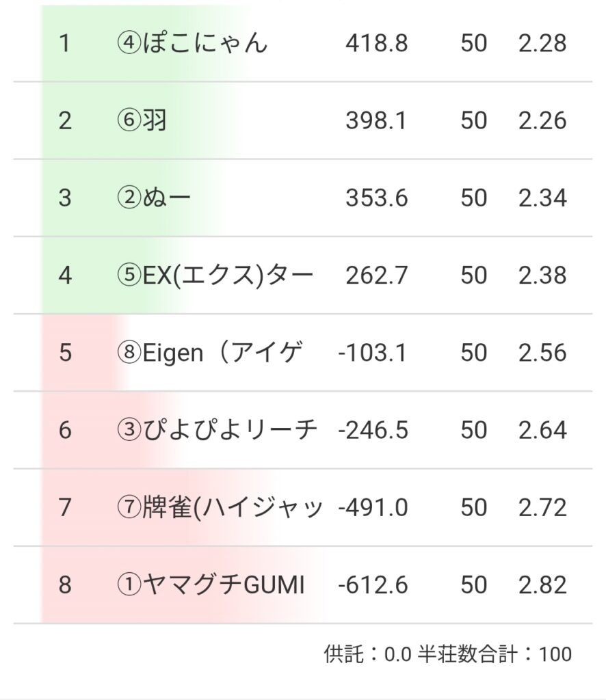Screen dimensions: 606x700
Task: Click ⑤EX(エクス)ター team name
Action: 215,275
